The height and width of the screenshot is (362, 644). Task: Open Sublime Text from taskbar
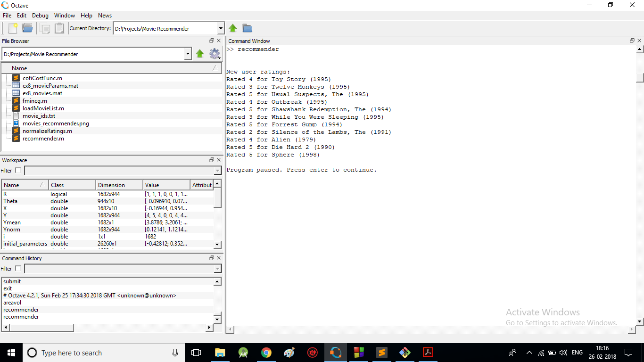382,353
